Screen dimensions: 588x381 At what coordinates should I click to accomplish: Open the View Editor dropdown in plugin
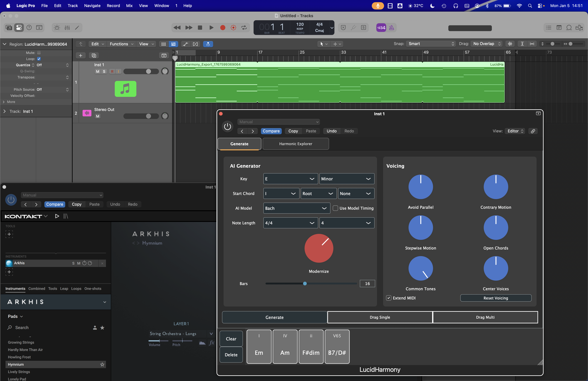tap(515, 131)
